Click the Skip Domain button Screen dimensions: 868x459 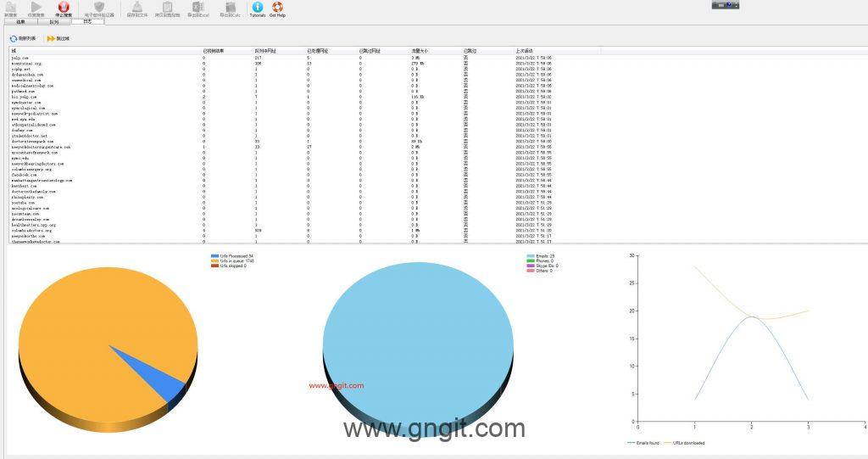point(58,39)
